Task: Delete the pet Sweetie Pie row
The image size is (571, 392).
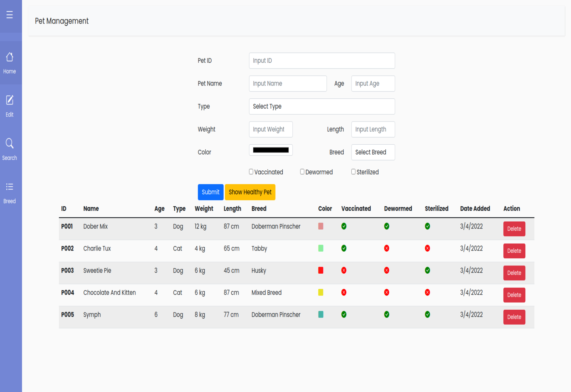Action: point(514,273)
